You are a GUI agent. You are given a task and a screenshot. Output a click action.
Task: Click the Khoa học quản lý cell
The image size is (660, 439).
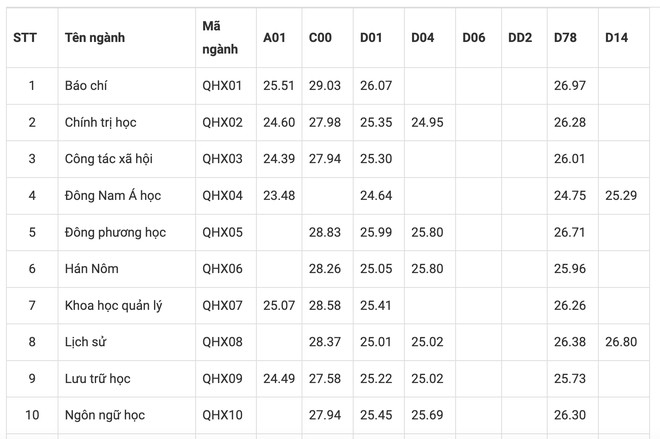tap(112, 305)
